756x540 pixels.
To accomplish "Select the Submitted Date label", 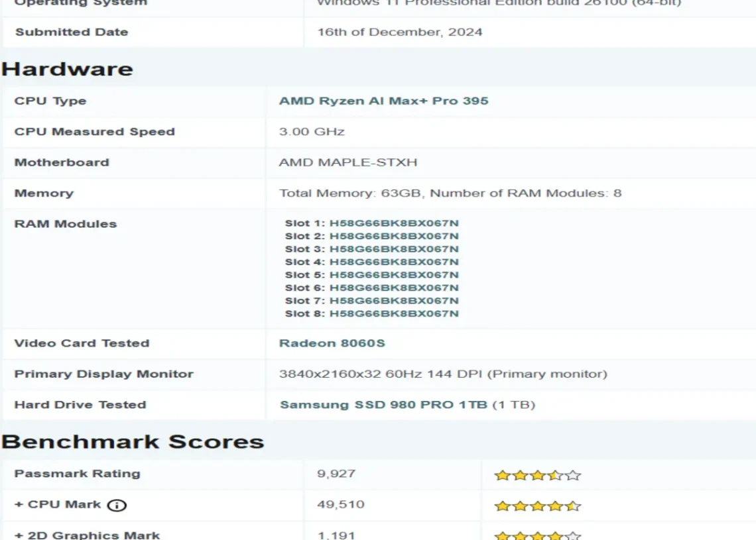I will (72, 32).
